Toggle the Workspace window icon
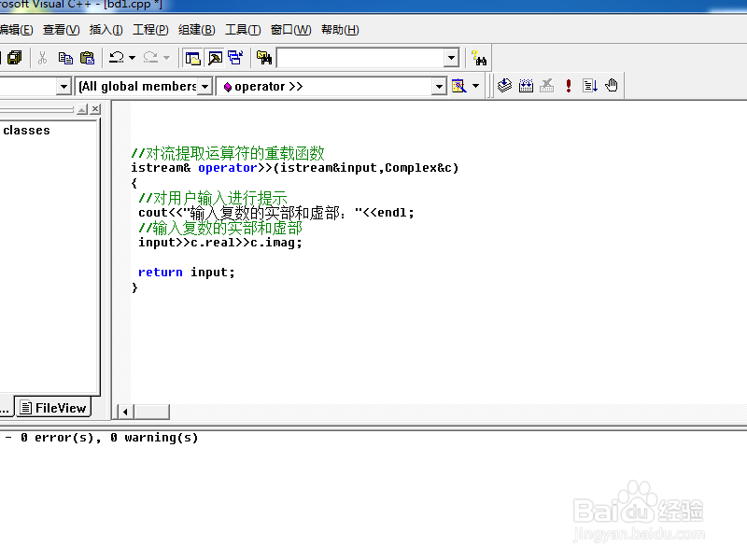Viewport: 747px width, 560px height. (x=193, y=58)
